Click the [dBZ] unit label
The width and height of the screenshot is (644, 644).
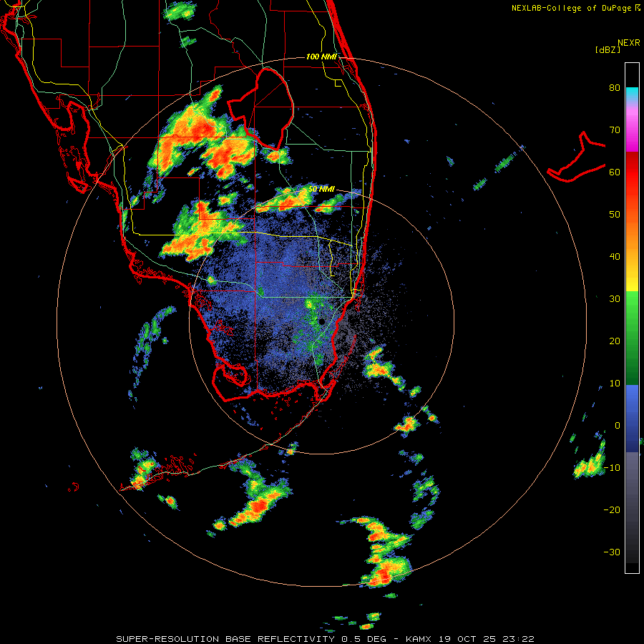click(608, 49)
